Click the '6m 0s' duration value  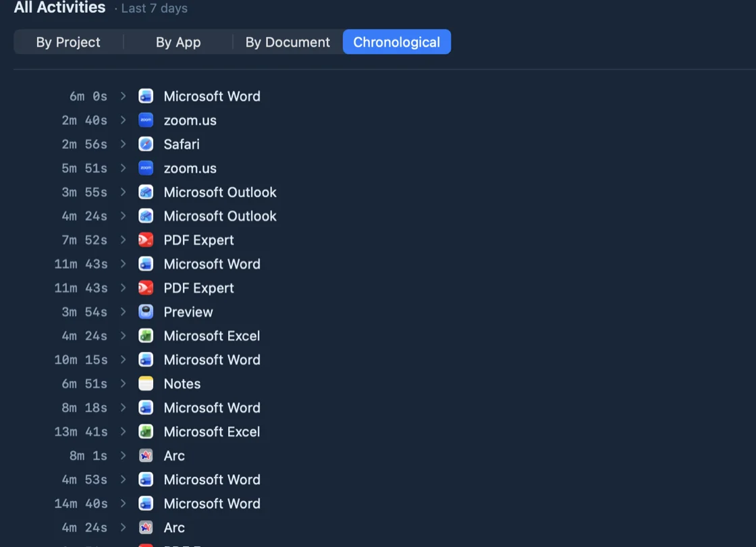click(x=88, y=97)
